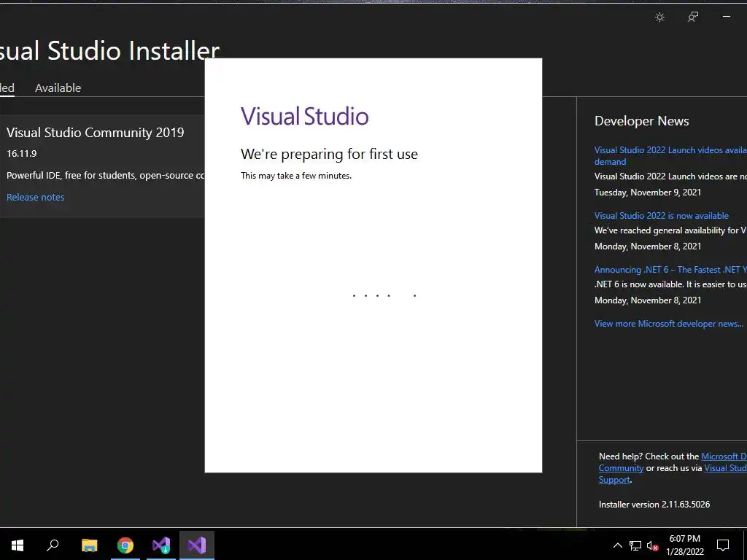This screenshot has width=747, height=560.
Task: Select Visual Studio Community 2019 title
Action: point(96,133)
